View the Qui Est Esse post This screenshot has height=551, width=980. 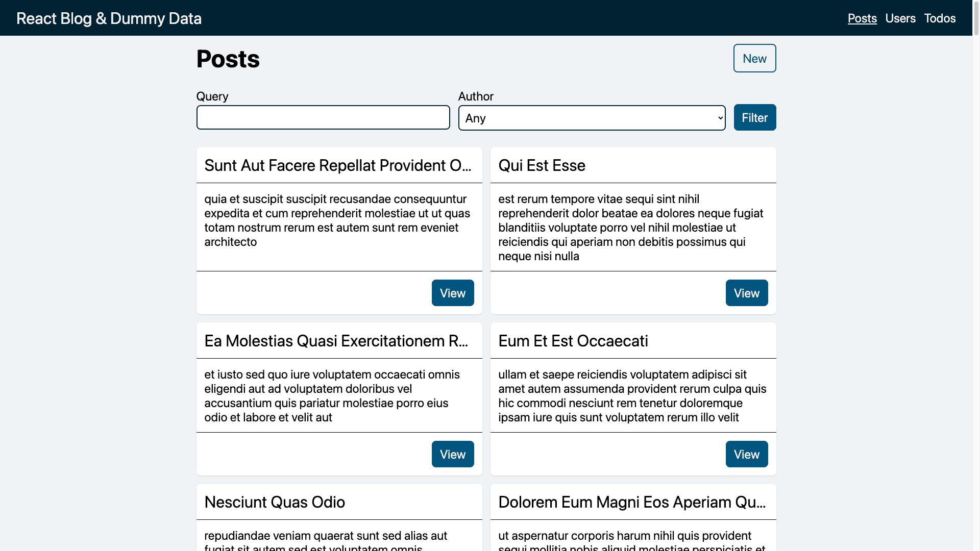[747, 293]
